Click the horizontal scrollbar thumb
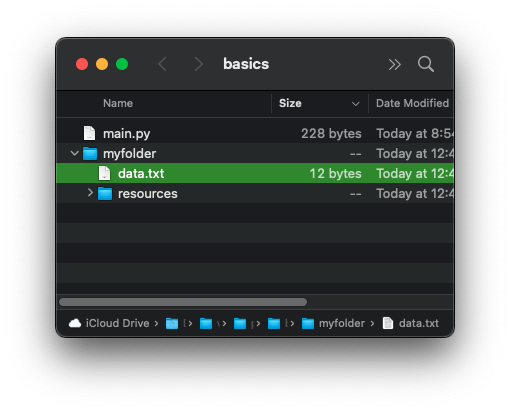The width and height of the screenshot is (510, 411). tap(183, 302)
